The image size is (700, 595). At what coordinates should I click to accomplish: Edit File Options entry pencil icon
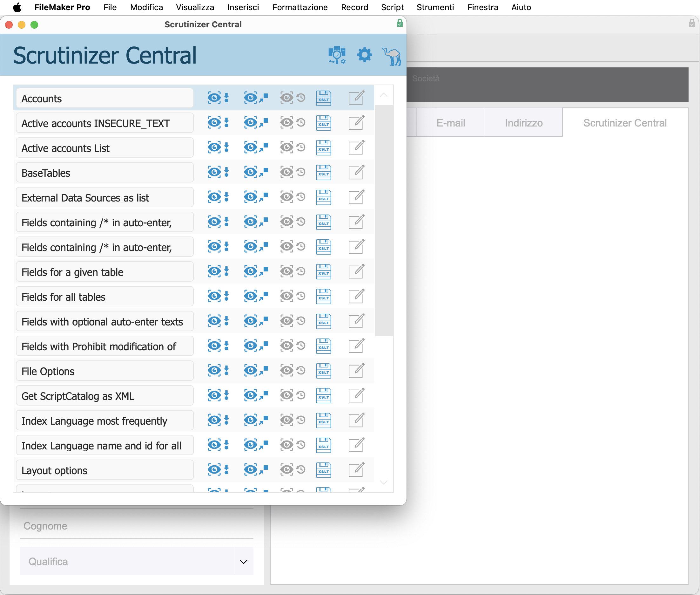(356, 371)
